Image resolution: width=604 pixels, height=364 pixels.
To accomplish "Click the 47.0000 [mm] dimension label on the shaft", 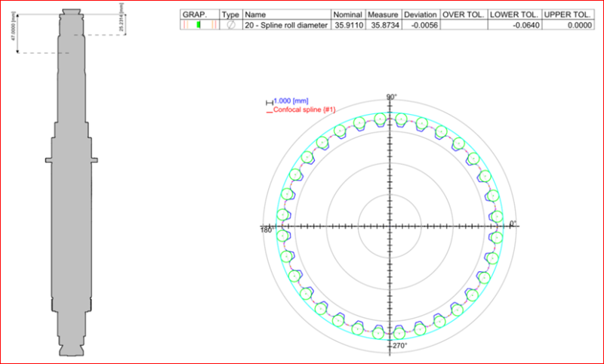I will point(14,26).
